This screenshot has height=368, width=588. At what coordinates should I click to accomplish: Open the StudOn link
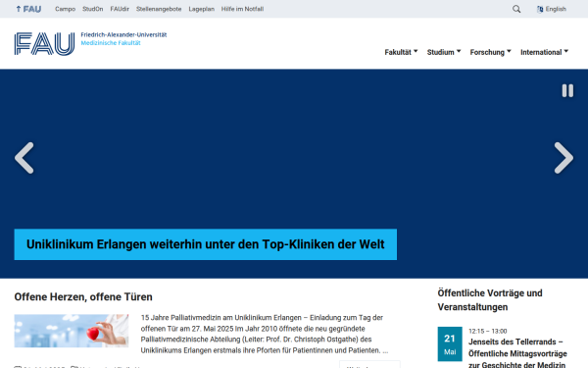93,9
